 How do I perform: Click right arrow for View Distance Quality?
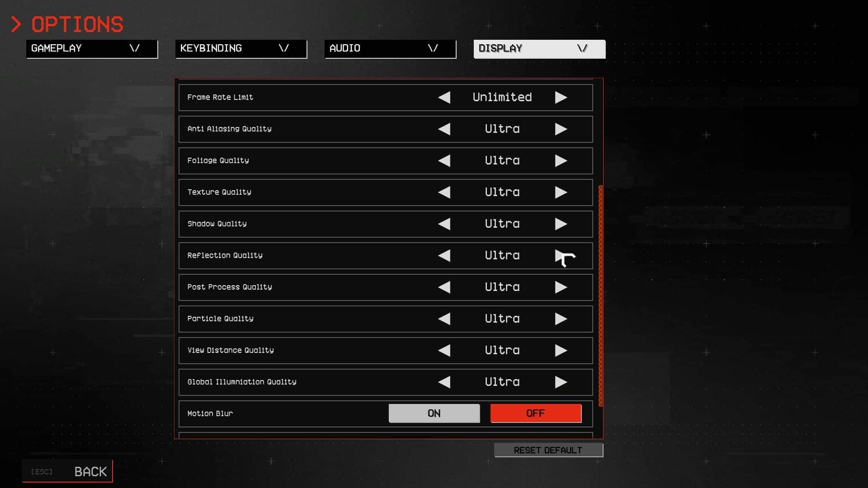pos(561,350)
